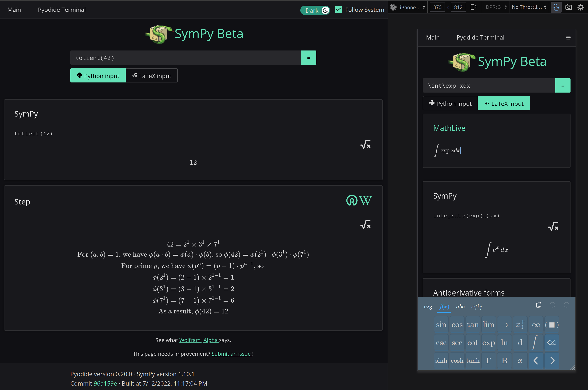Click the keyhole logo icon beside the W icon
Screen dimensions: 588x390
(351, 200)
